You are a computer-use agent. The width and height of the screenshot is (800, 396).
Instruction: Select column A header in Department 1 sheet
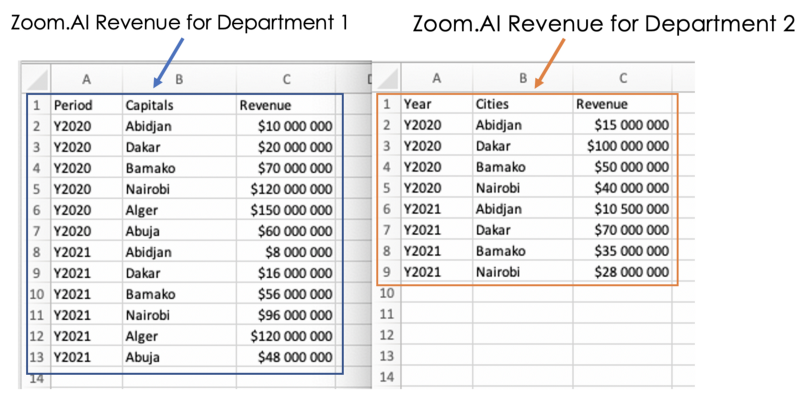86,79
